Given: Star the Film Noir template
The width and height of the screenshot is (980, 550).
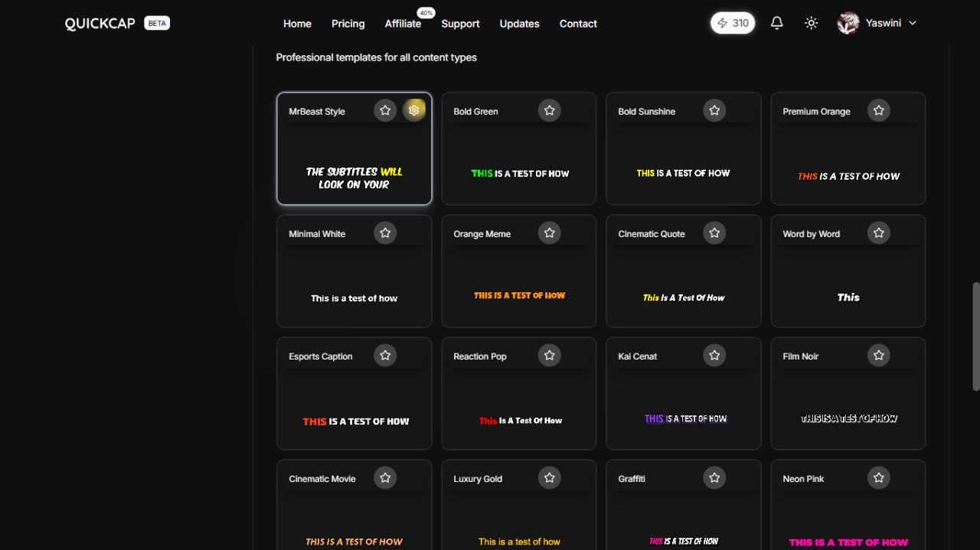Looking at the screenshot, I should (879, 355).
